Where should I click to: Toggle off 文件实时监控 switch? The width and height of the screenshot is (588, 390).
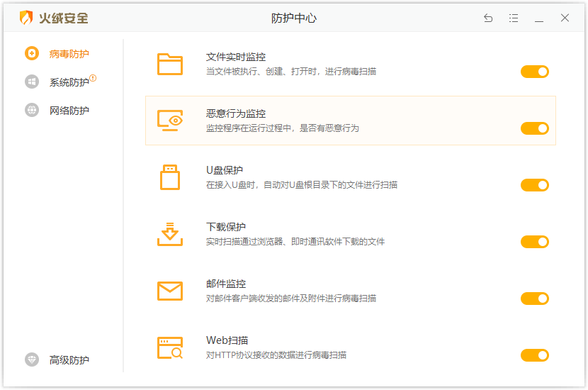534,72
